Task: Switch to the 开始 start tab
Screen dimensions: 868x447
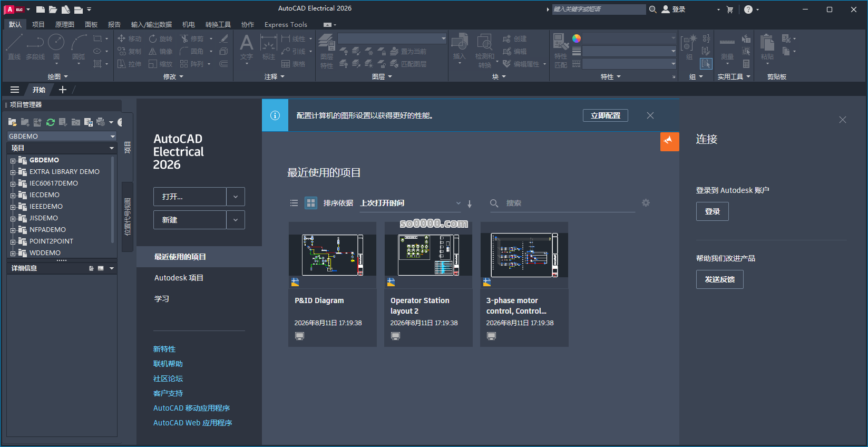Action: tap(39, 90)
